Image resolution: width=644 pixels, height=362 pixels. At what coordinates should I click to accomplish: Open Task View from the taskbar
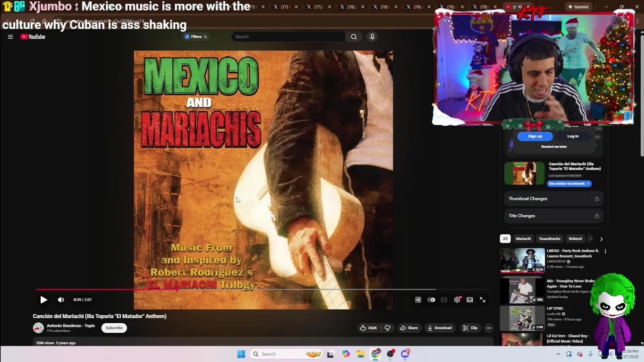coord(330,354)
